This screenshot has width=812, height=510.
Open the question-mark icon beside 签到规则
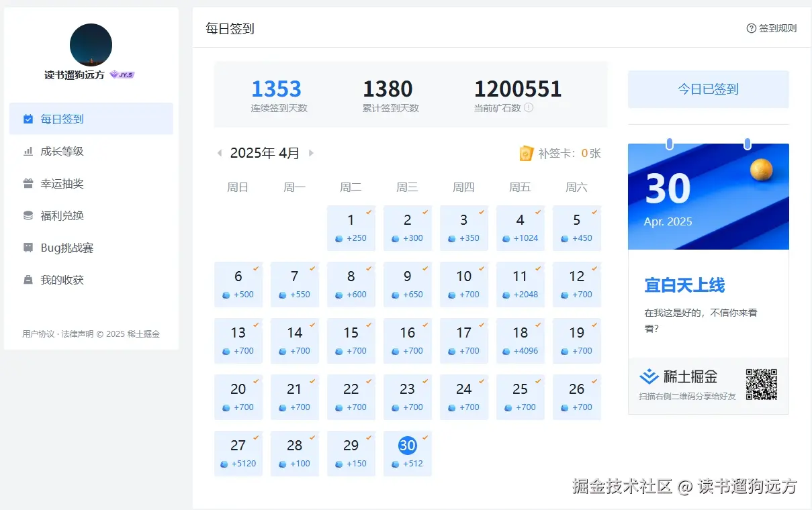click(x=750, y=28)
